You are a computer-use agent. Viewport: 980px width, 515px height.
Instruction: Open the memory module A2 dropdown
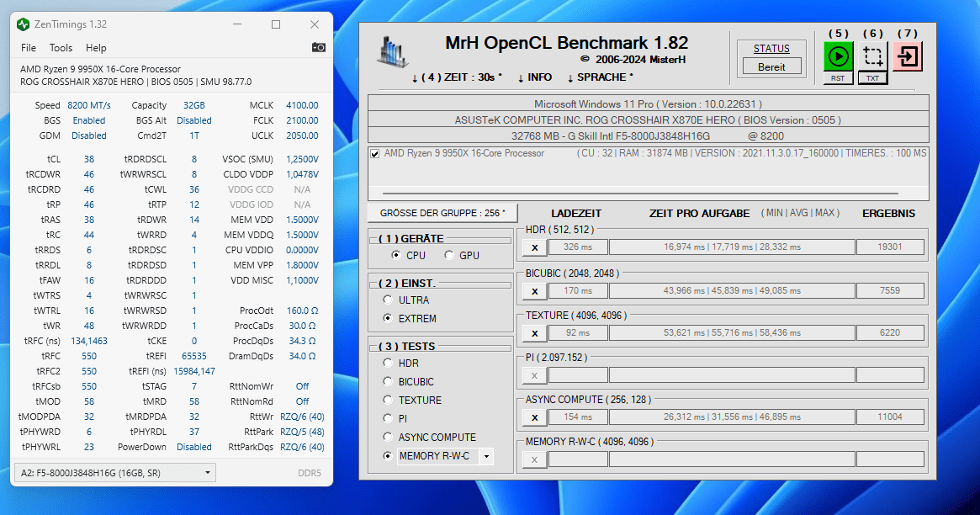115,472
